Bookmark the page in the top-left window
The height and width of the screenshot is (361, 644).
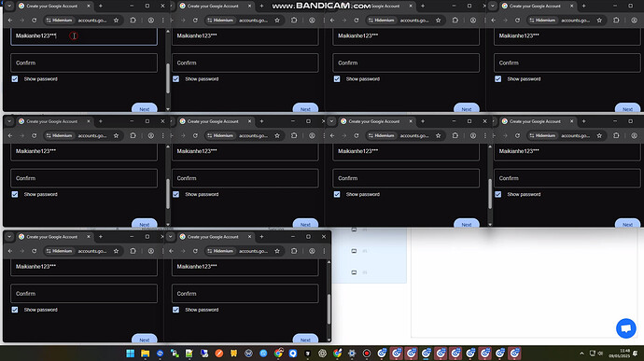(x=117, y=21)
